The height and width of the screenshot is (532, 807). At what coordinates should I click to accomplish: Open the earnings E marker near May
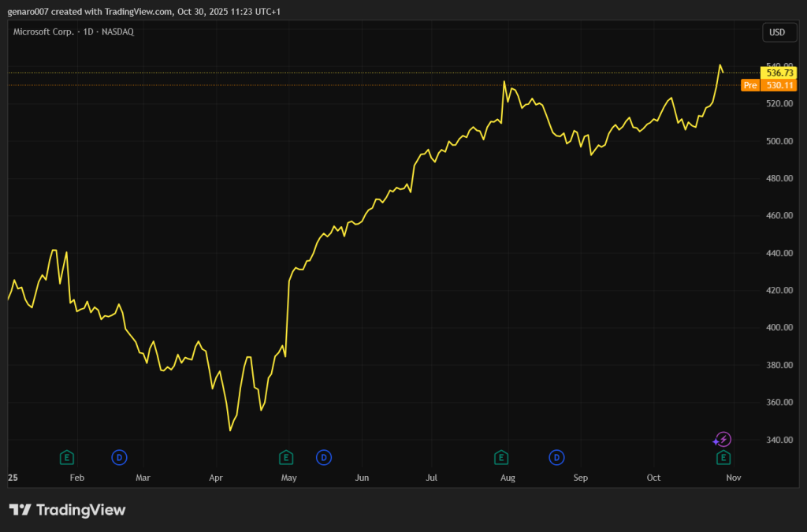tap(286, 457)
